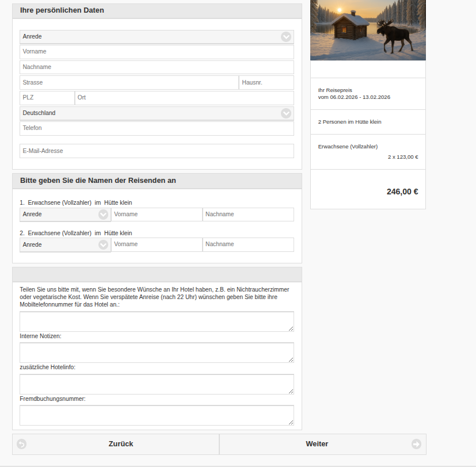The width and height of the screenshot is (476, 467).
Task: Click the Telefon input field
Action: 157,128
